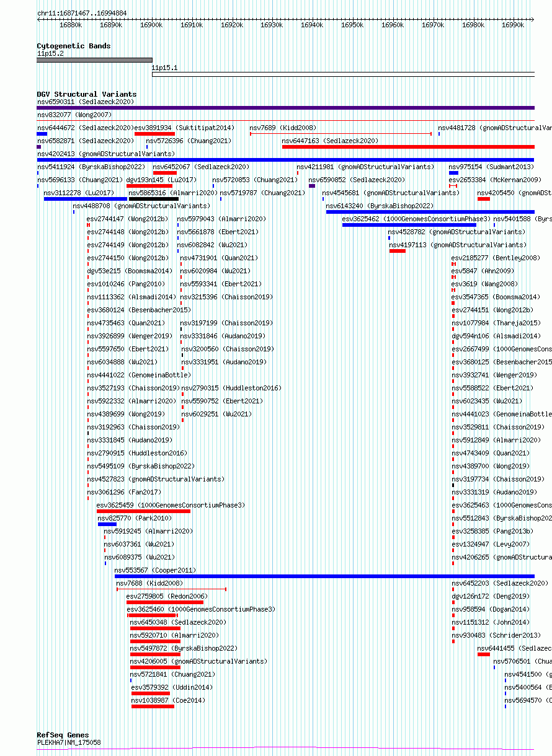Open nsv4528782 (gnomADStructuralVariants) variant

390,238
